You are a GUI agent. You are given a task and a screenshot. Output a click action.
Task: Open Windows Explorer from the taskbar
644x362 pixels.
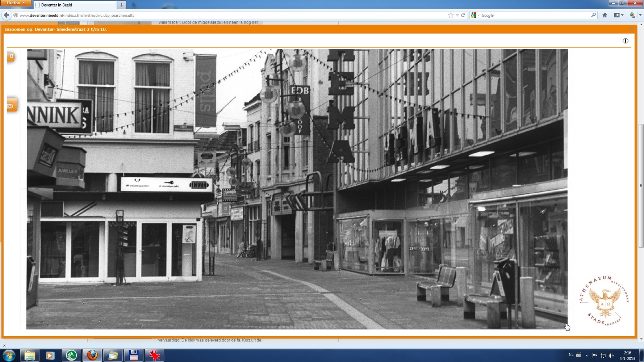click(30, 355)
